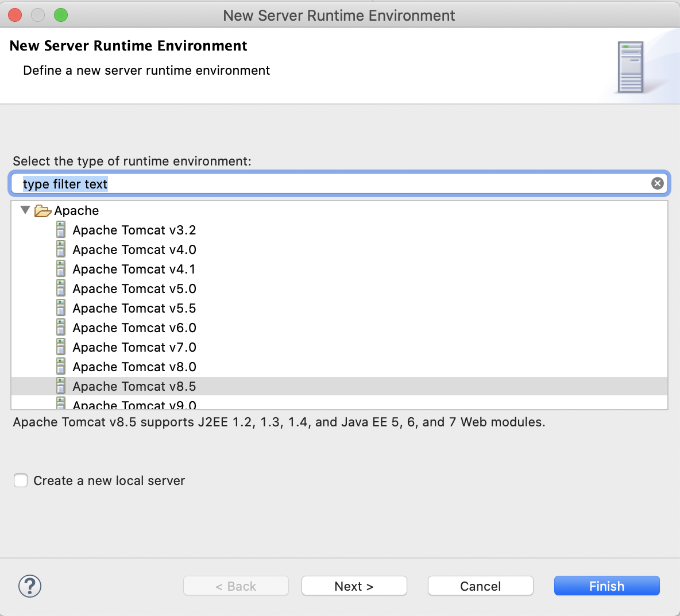
Task: Select Apache Tomcat v9.0 runtime
Action: [134, 405]
